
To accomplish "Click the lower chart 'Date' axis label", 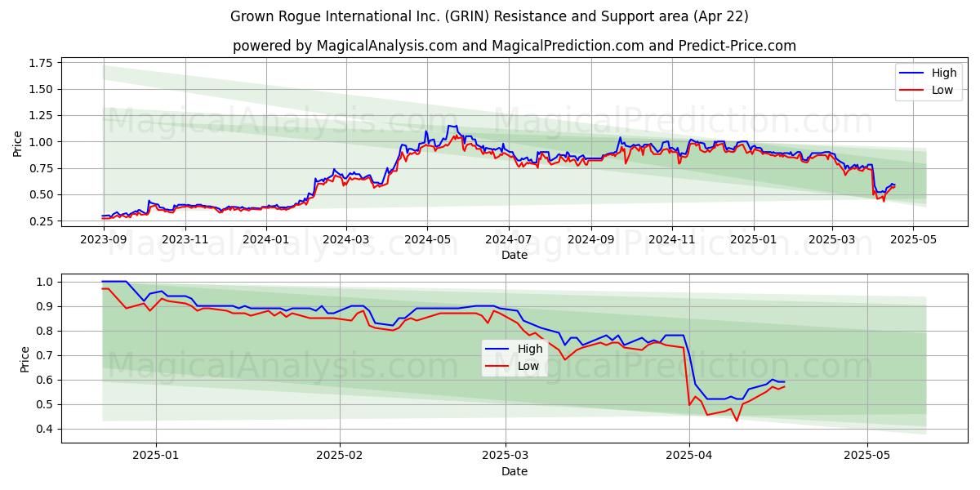I will tap(514, 471).
